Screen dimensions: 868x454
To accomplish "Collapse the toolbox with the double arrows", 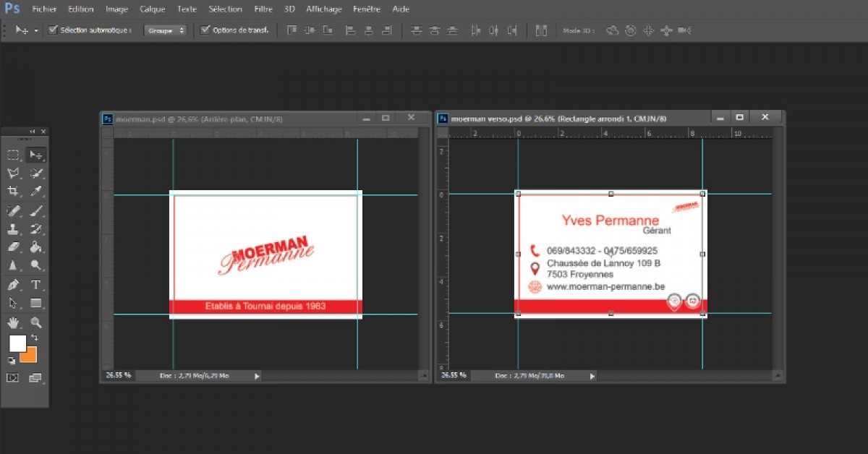I will coord(32,131).
